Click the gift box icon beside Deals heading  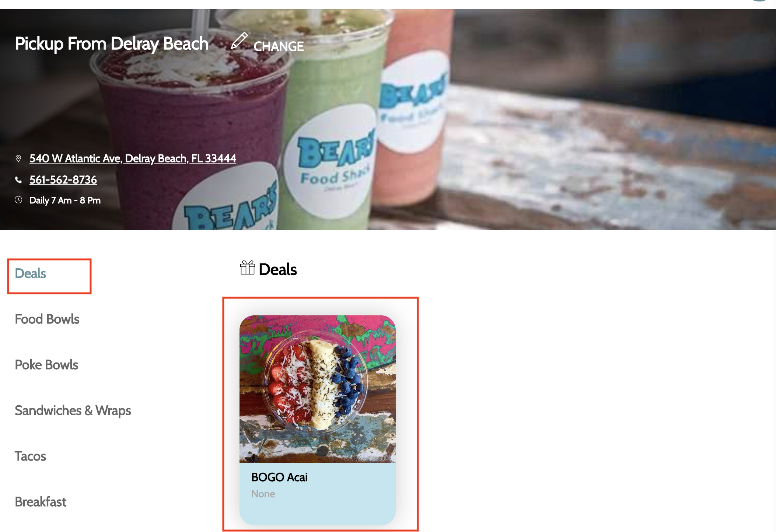[x=248, y=268]
